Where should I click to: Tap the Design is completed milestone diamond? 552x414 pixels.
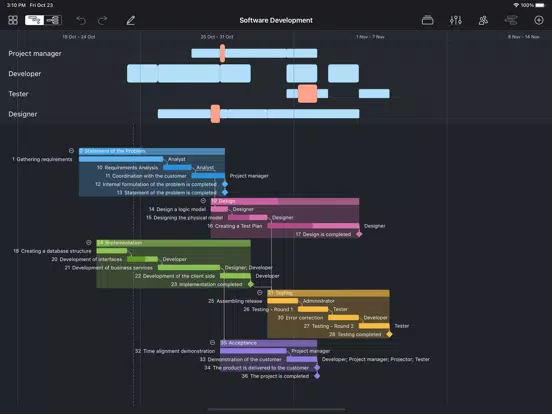tap(359, 234)
